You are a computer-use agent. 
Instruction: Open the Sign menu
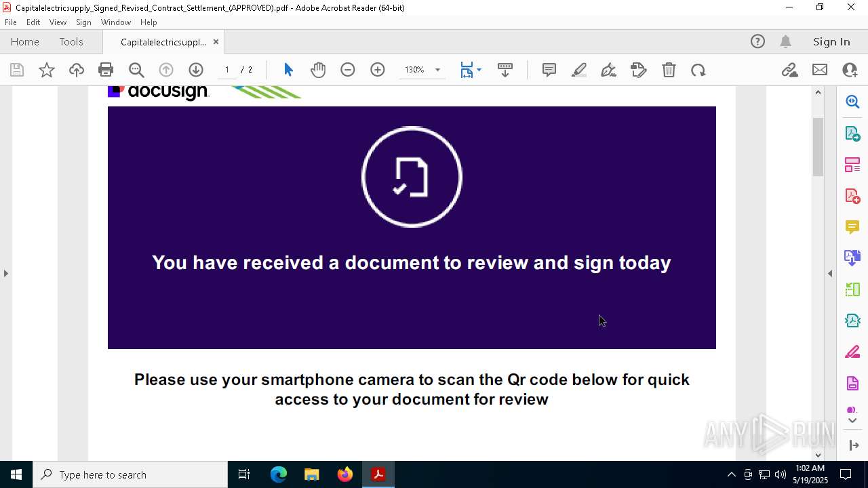(83, 22)
